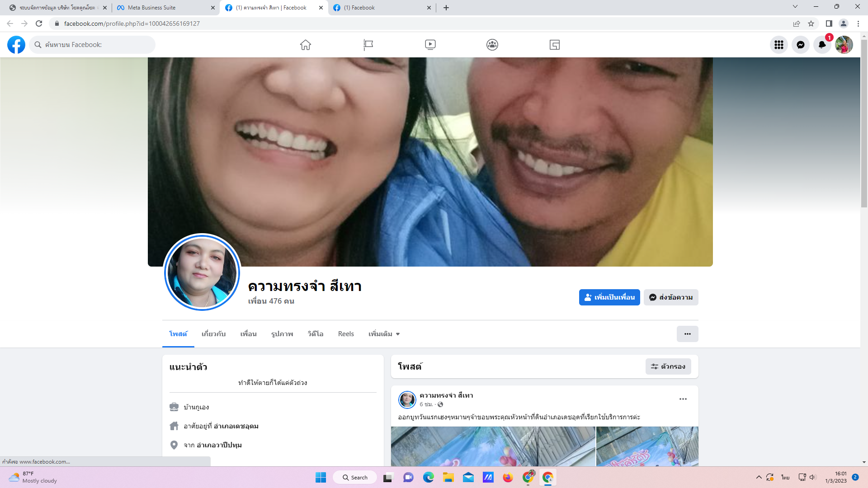This screenshot has height=488, width=868.
Task: Open the Pages flag icon
Action: (x=368, y=45)
